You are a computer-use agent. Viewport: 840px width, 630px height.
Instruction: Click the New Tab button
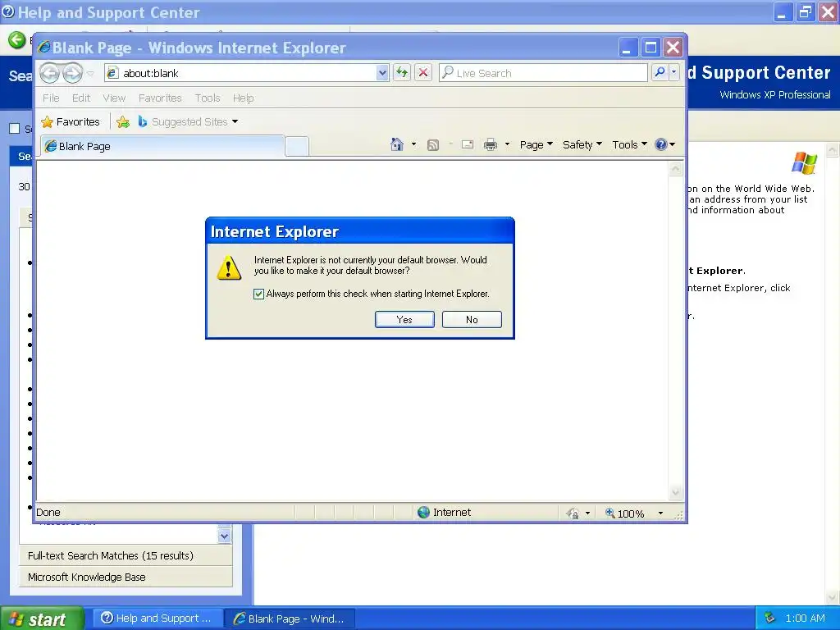point(297,146)
